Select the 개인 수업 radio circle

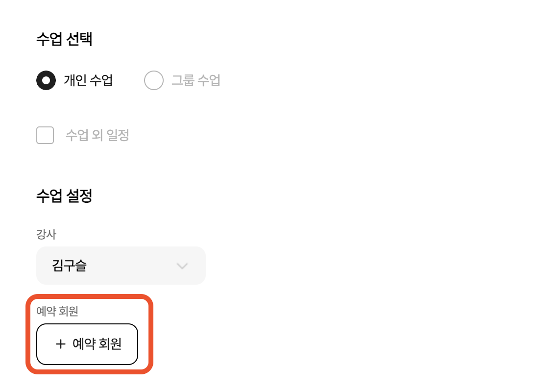pyautogui.click(x=46, y=80)
